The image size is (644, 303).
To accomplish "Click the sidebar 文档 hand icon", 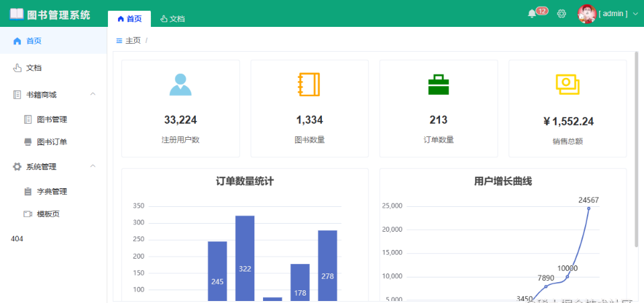I will [17, 68].
